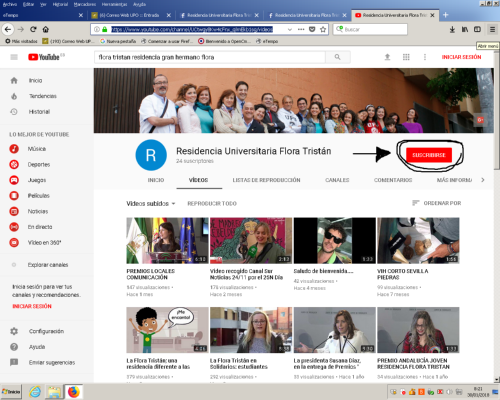Launch Internet Explorer from the taskbar

click(35, 392)
